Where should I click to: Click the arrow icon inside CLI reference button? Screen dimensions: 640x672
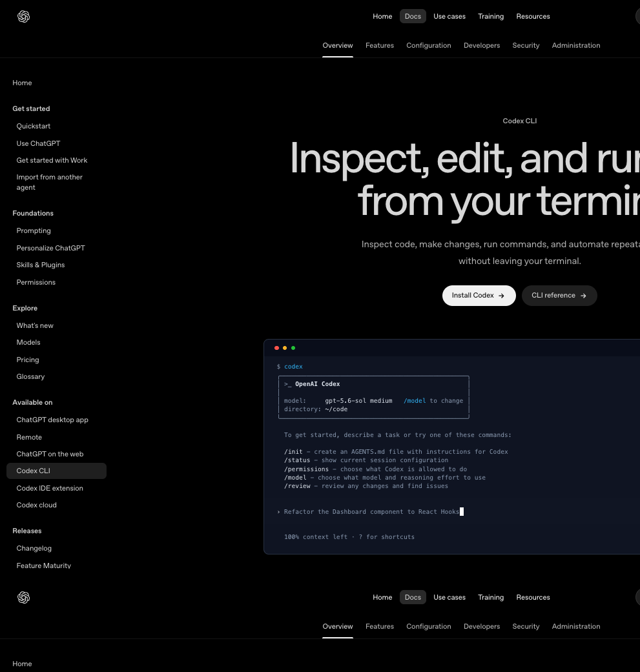coord(583,296)
